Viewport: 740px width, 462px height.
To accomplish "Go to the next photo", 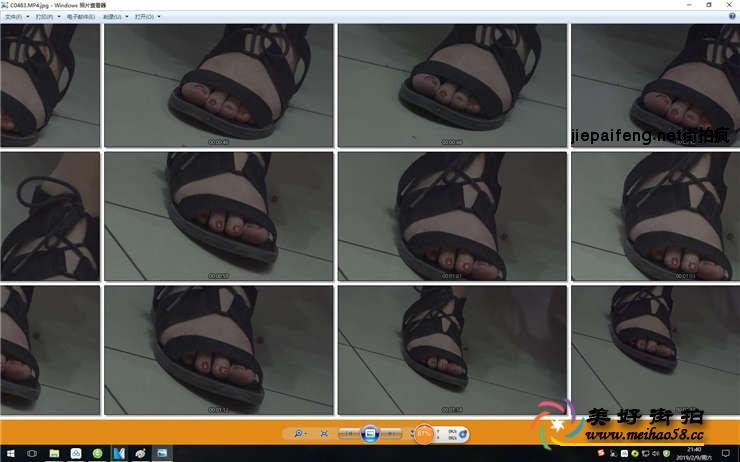I will (x=391, y=433).
